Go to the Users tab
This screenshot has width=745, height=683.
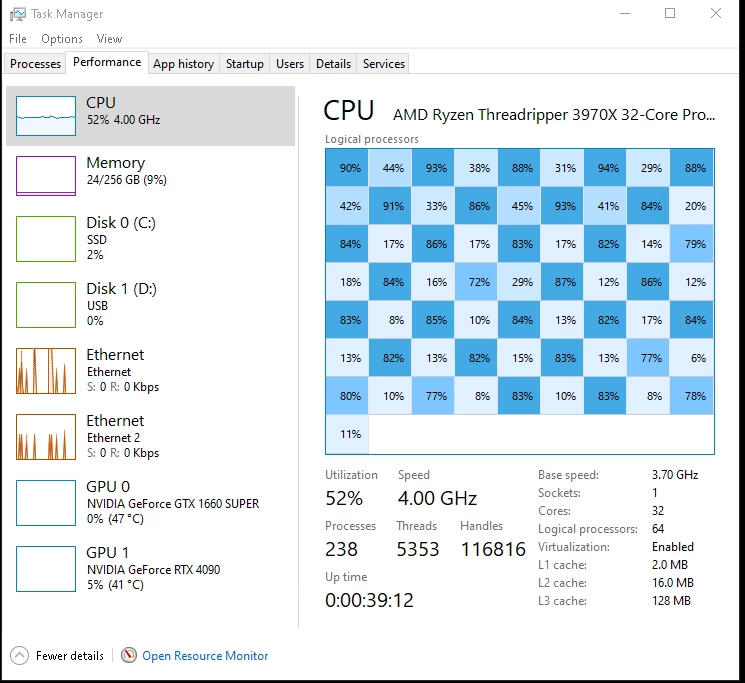click(x=290, y=64)
